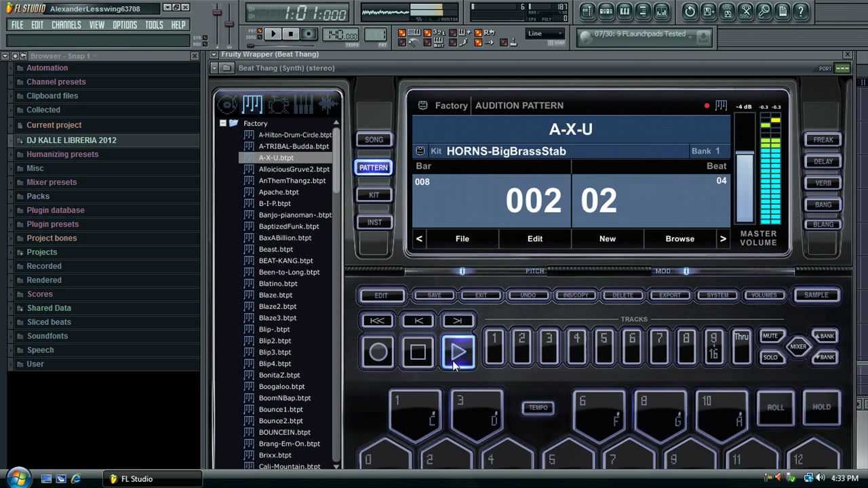Click the undo history circular arrow icon
Screen dimensions: 868x488
pos(690,11)
